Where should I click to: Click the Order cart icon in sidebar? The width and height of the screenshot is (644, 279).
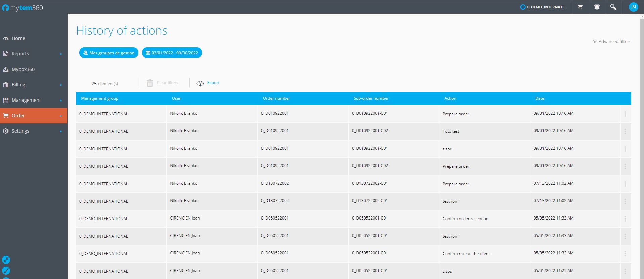coord(6,116)
